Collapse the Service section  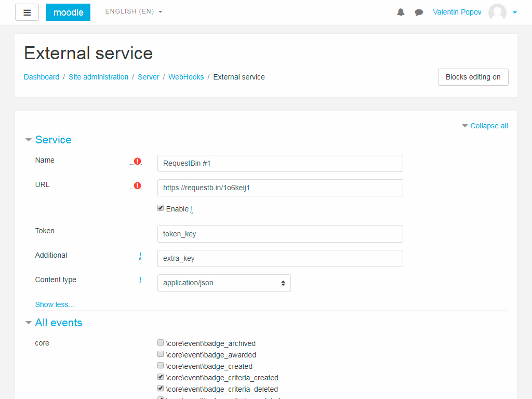pos(53,140)
